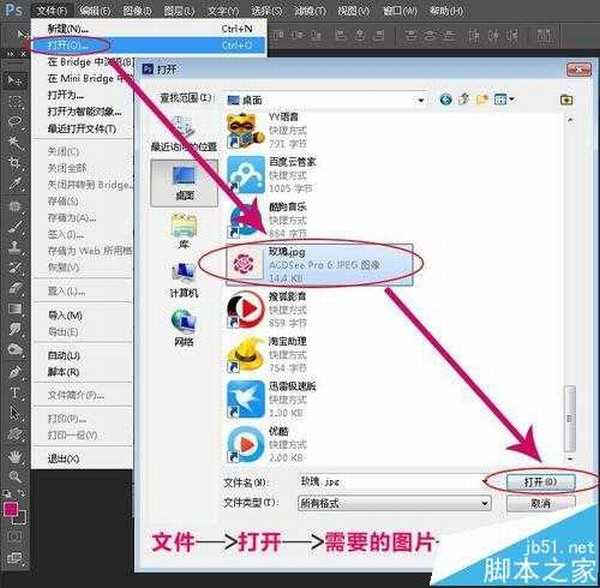Open Computer (计算机) in the places sidebar
This screenshot has width=600, height=588.
[x=183, y=280]
